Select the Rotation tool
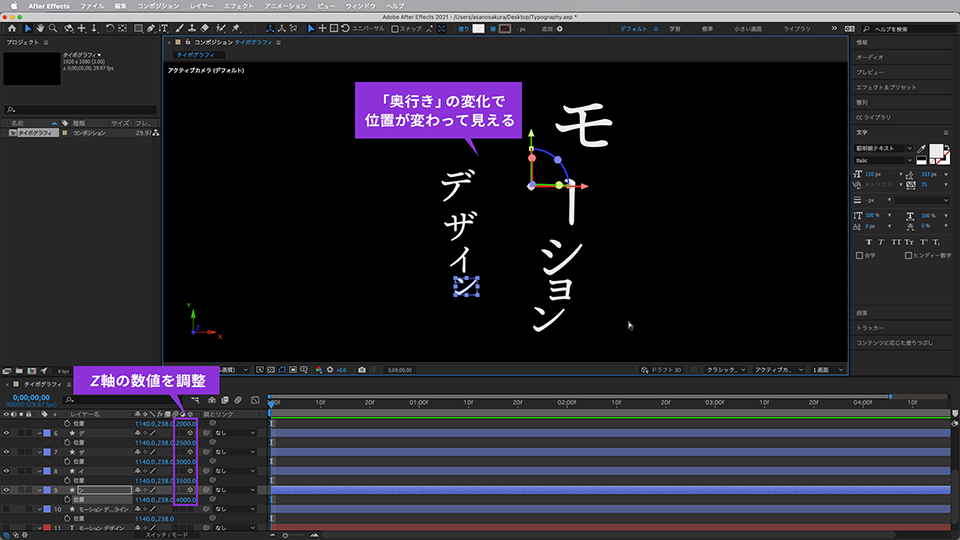The image size is (960, 540). 110,28
